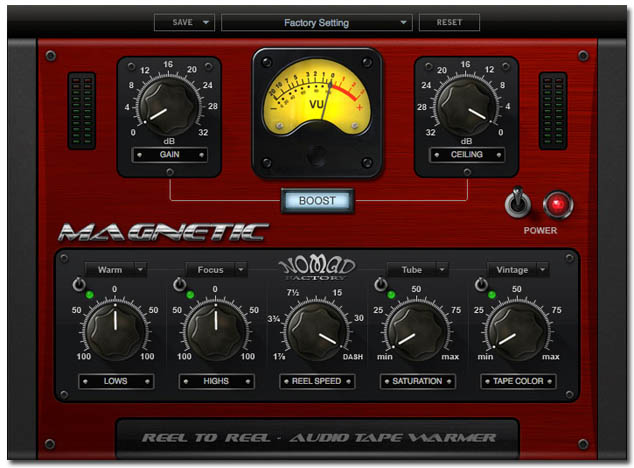The width and height of the screenshot is (634, 468).
Task: Click the left input level meter
Action: pos(82,111)
